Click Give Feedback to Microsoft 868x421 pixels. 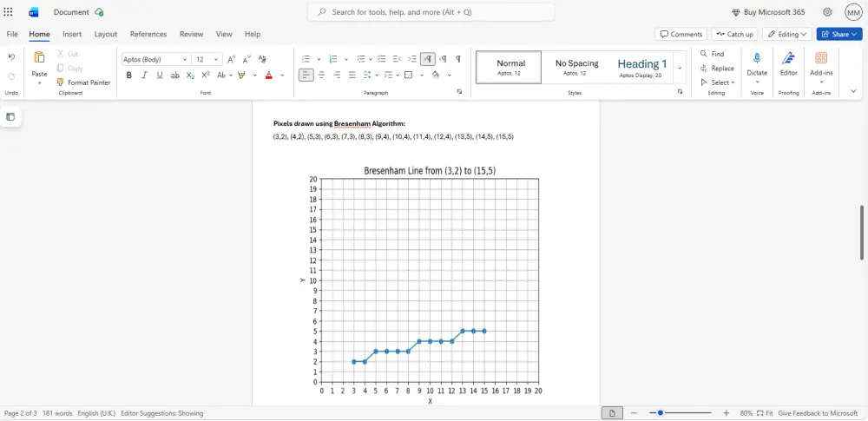point(818,413)
